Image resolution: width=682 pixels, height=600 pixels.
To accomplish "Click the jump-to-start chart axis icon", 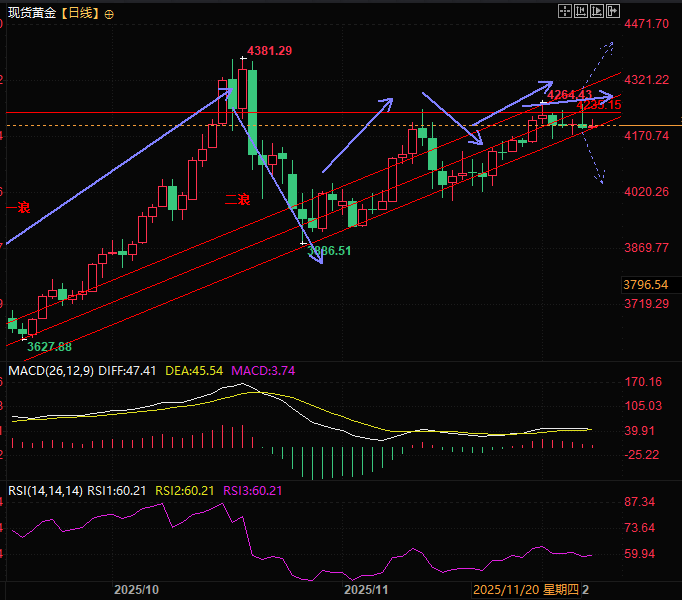I will [x=581, y=11].
